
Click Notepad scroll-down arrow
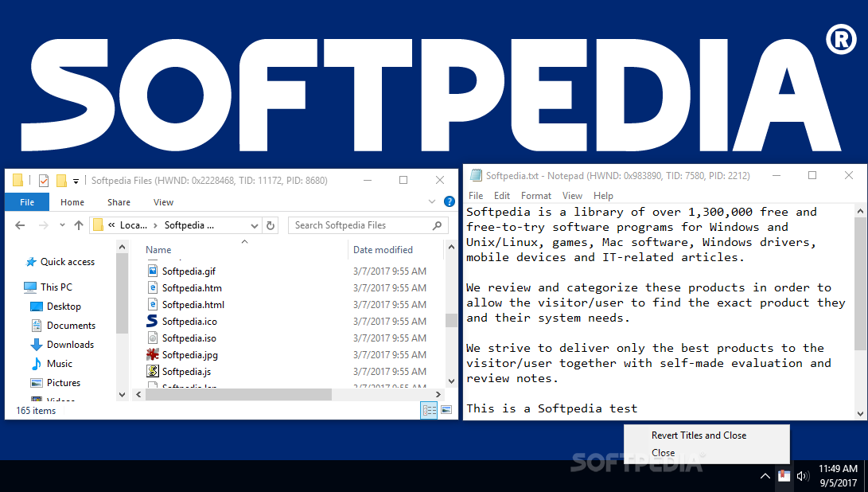(x=860, y=413)
